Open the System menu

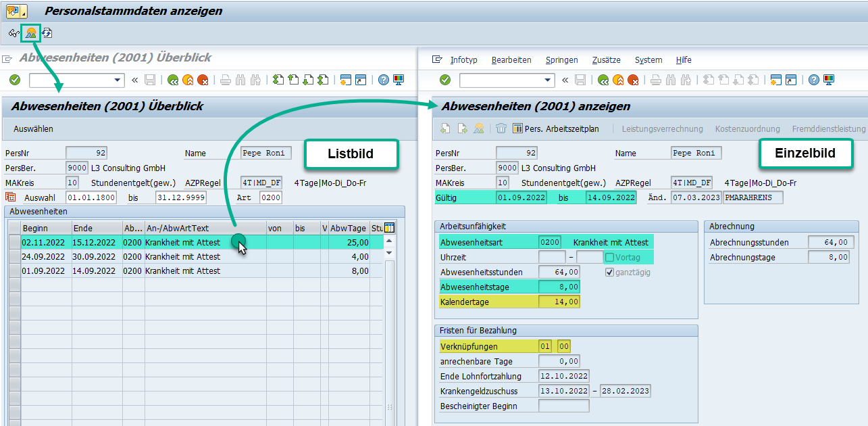(x=648, y=60)
